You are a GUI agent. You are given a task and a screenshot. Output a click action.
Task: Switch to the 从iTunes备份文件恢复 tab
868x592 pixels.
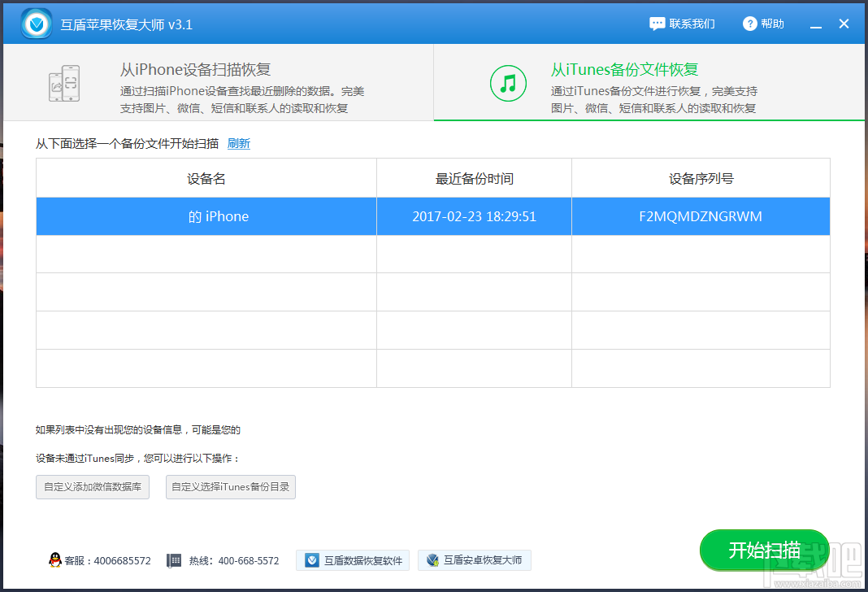click(650, 82)
